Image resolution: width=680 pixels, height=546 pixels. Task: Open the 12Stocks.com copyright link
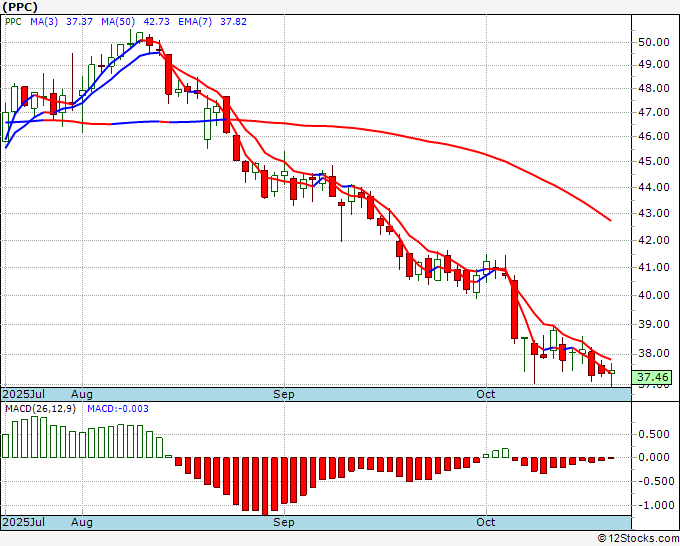tap(638, 539)
